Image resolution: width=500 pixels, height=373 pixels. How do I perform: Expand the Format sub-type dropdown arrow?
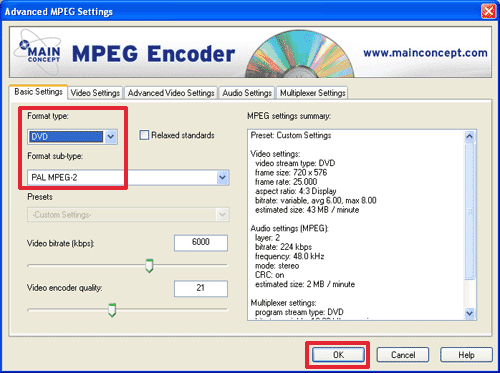pyautogui.click(x=222, y=177)
